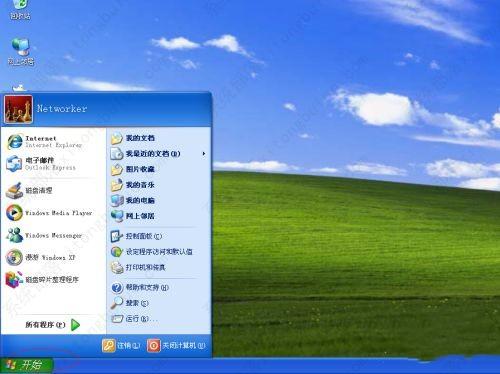
Task: Open the Search magnifier icon
Action: [x=117, y=303]
